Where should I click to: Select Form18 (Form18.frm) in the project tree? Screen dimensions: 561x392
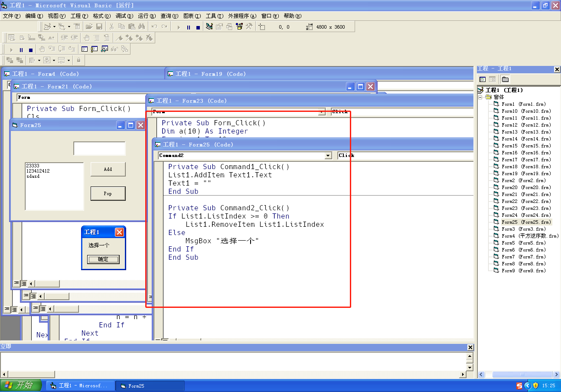click(x=526, y=167)
